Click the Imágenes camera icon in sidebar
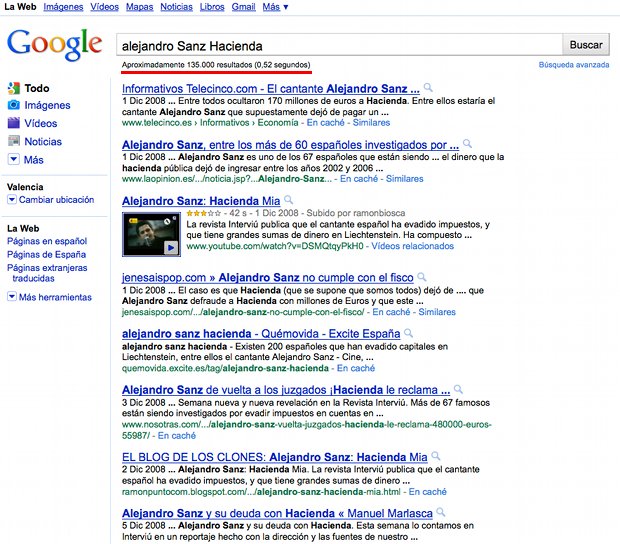620x544 pixels. coord(14,105)
